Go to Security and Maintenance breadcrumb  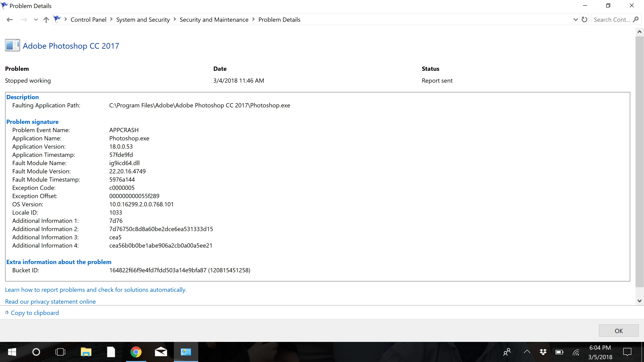pos(214,20)
